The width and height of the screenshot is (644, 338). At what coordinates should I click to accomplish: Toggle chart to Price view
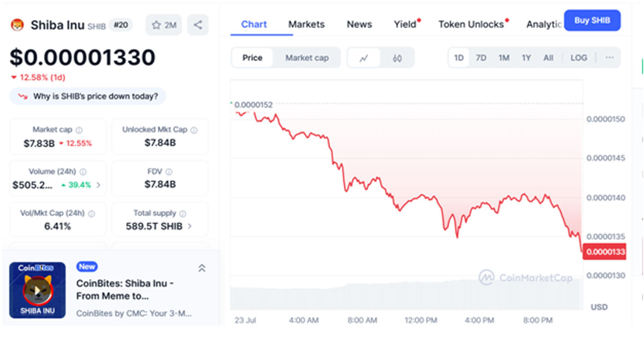[x=252, y=58]
